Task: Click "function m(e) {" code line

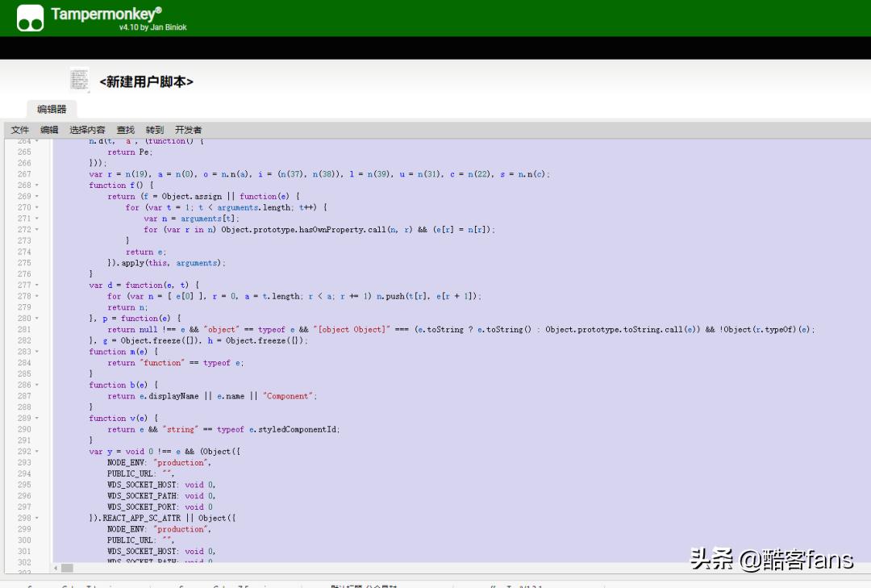Action: pyautogui.click(x=123, y=352)
